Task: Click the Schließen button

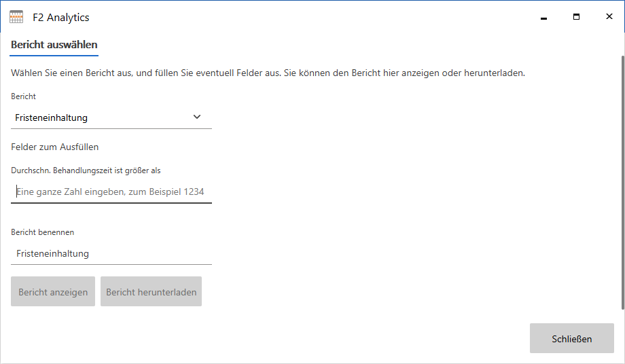Action: click(x=571, y=338)
